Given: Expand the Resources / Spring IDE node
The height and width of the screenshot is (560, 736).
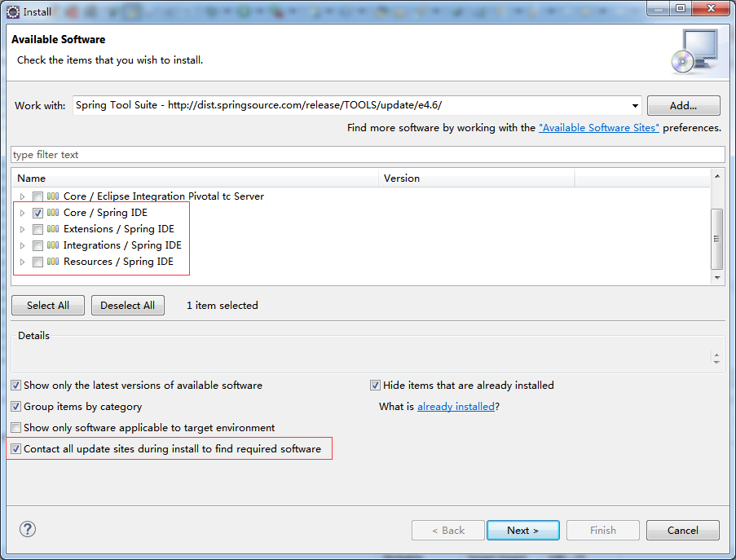Looking at the screenshot, I should pyautogui.click(x=22, y=262).
